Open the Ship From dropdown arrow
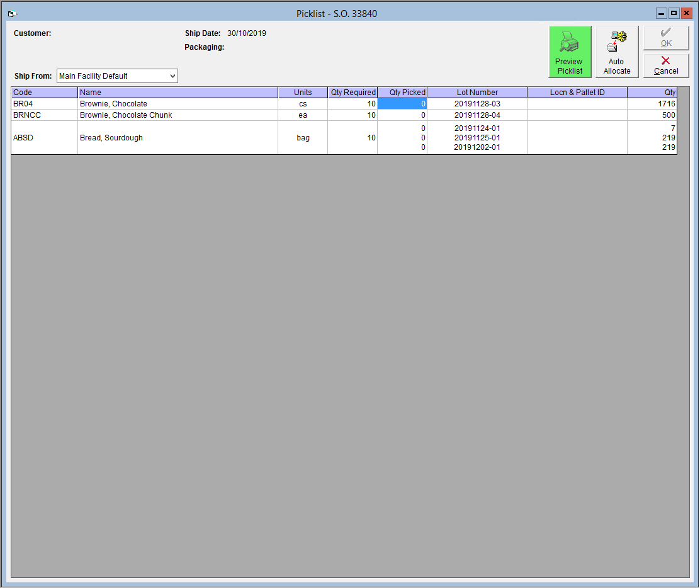700x588 pixels. (x=172, y=76)
